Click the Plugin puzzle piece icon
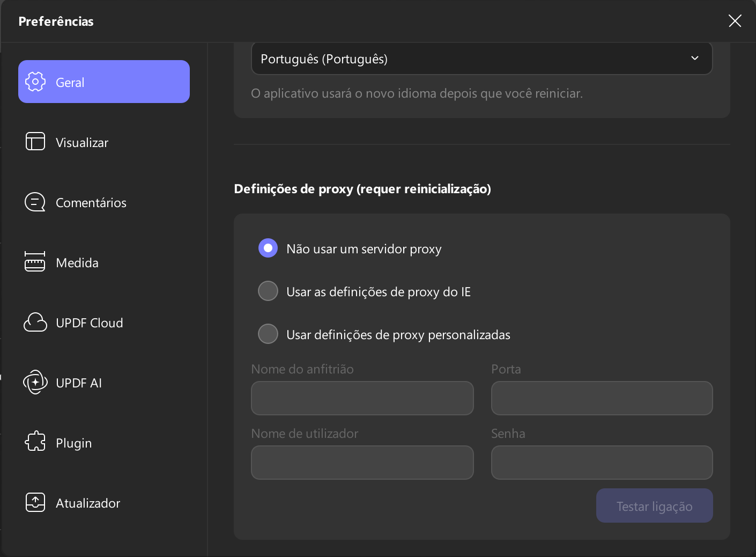The height and width of the screenshot is (557, 756). coord(35,442)
